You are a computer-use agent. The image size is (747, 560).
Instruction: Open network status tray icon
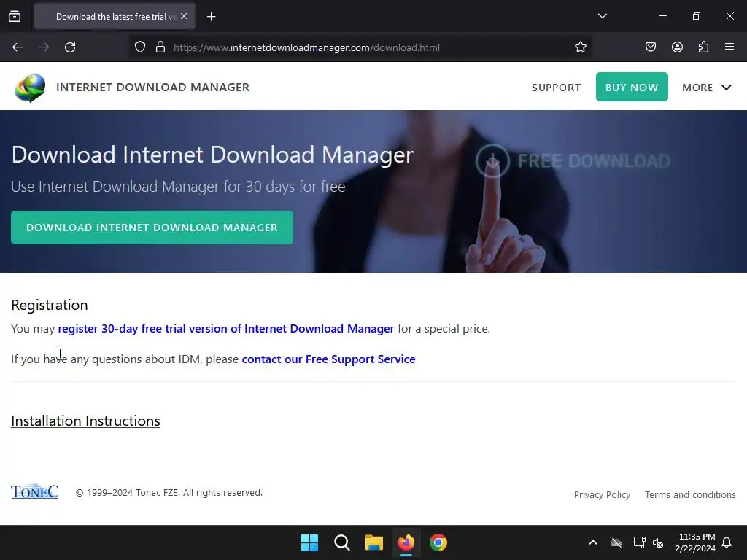pyautogui.click(x=639, y=542)
